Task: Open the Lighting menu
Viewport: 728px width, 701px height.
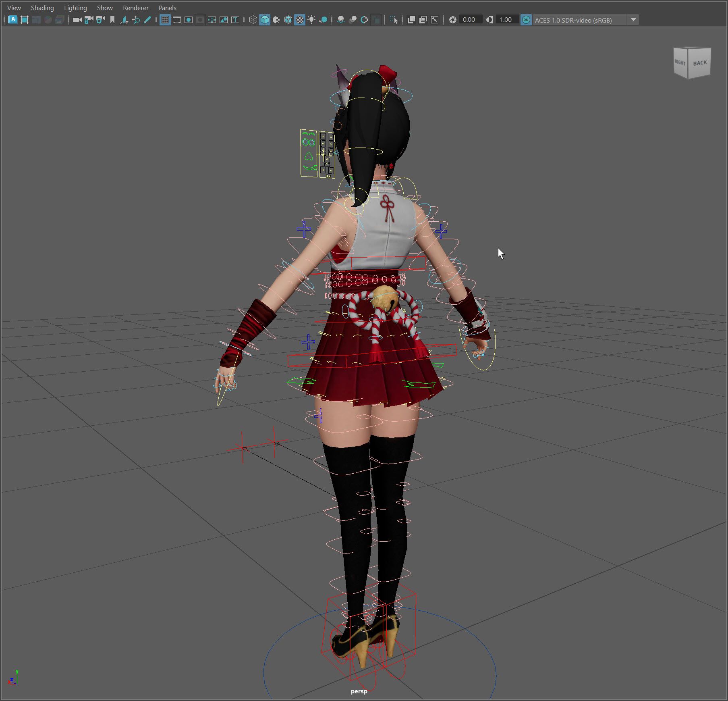Action: coord(75,8)
